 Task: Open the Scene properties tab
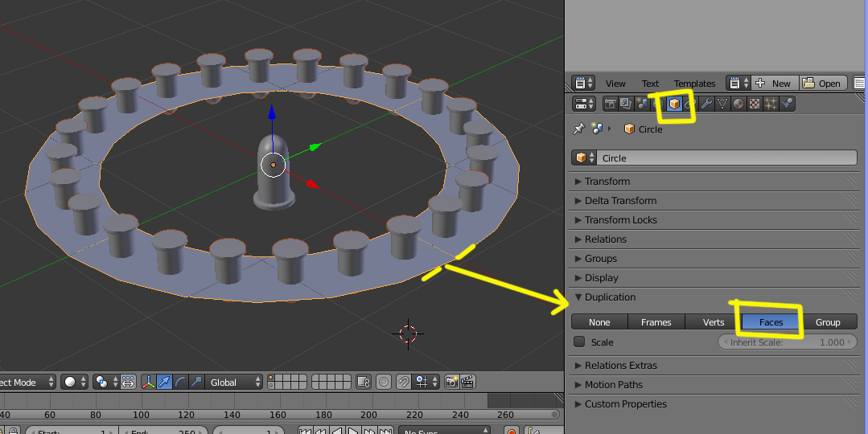tap(642, 104)
